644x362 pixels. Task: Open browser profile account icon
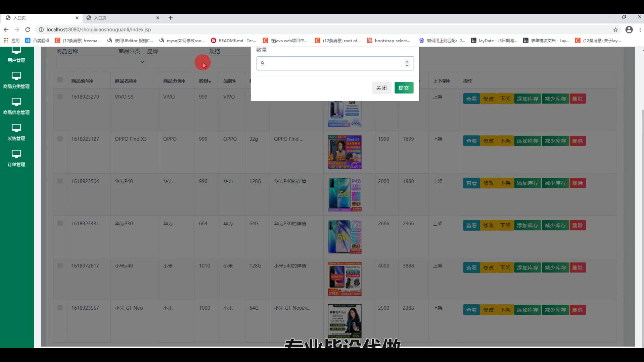tap(629, 29)
